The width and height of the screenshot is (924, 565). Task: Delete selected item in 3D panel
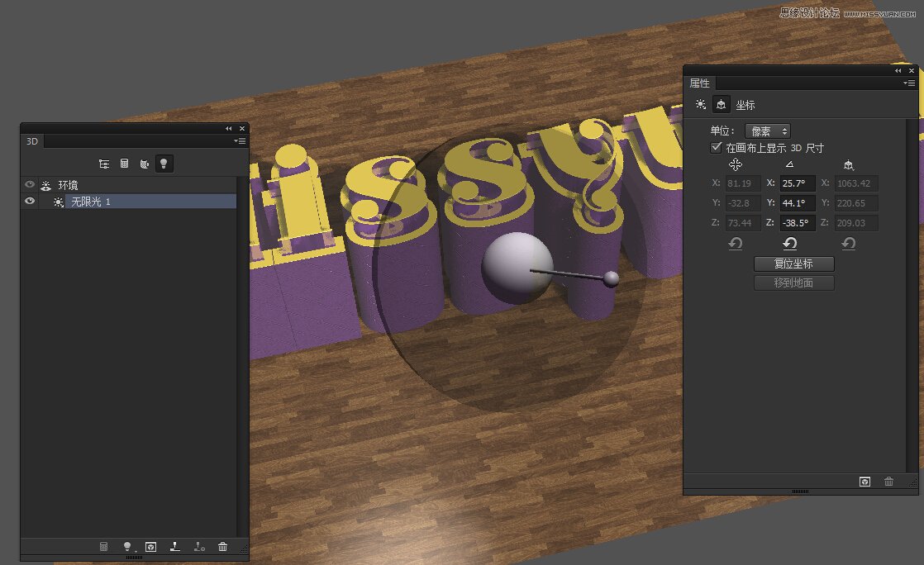pyautogui.click(x=223, y=547)
